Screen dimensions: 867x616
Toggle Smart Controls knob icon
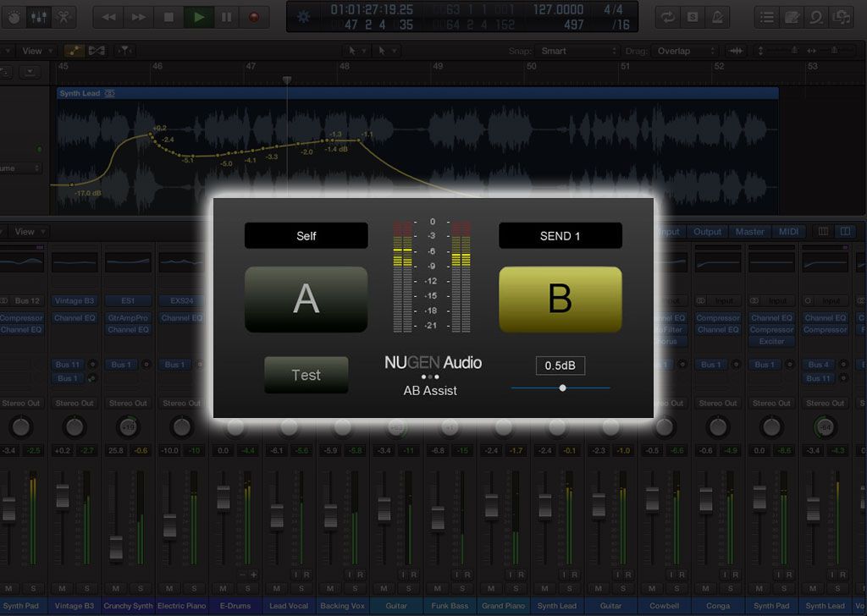(14, 17)
